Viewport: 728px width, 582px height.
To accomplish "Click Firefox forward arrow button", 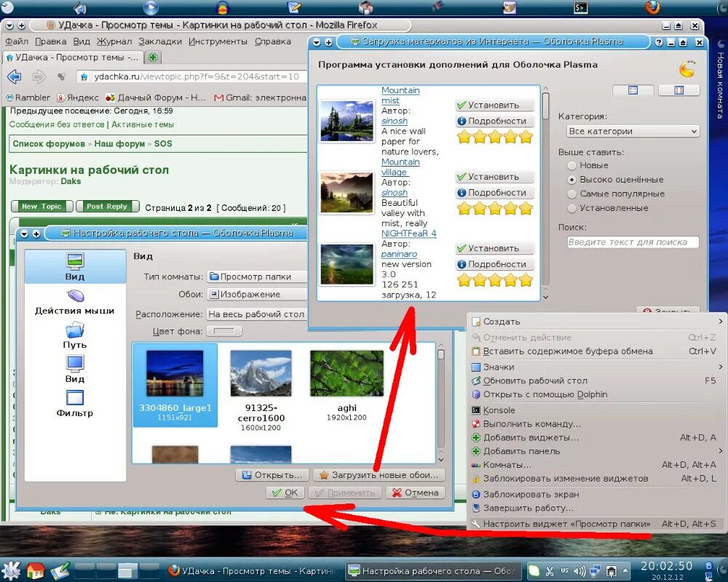I will [x=39, y=76].
